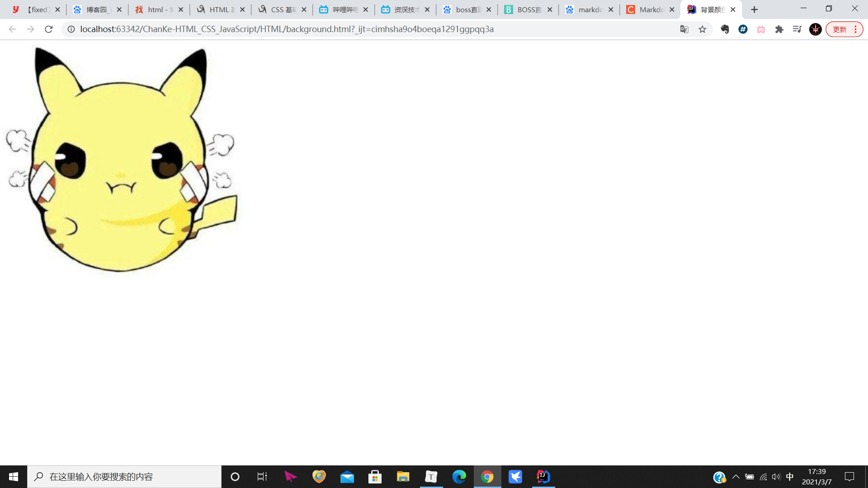The width and height of the screenshot is (868, 488).
Task: Expand hidden system tray icons chevron
Action: [x=736, y=477]
